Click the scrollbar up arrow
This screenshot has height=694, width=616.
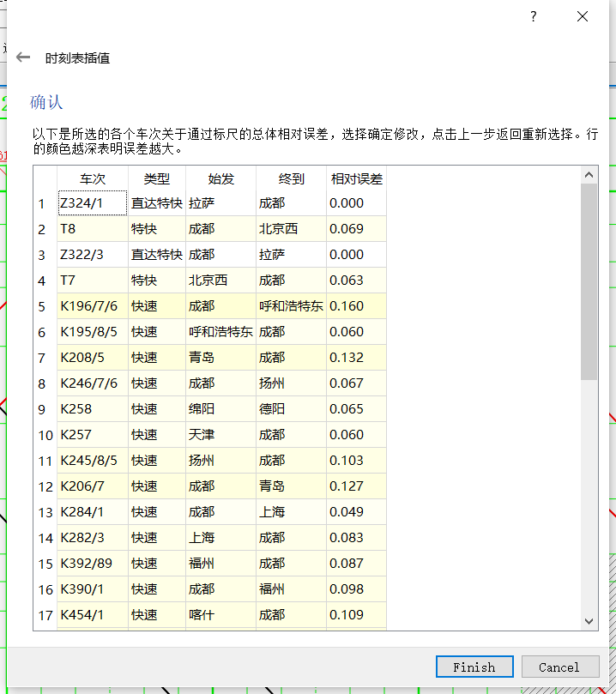pyautogui.click(x=589, y=175)
